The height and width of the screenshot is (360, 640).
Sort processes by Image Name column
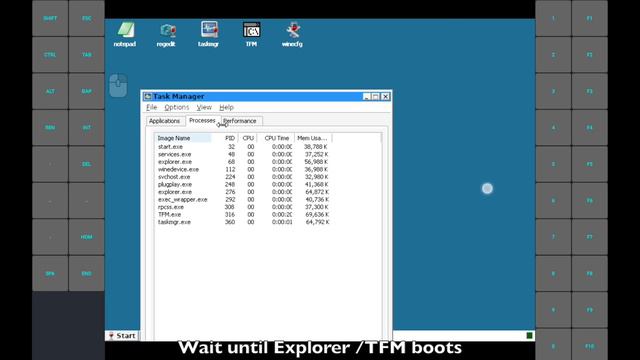click(183, 138)
